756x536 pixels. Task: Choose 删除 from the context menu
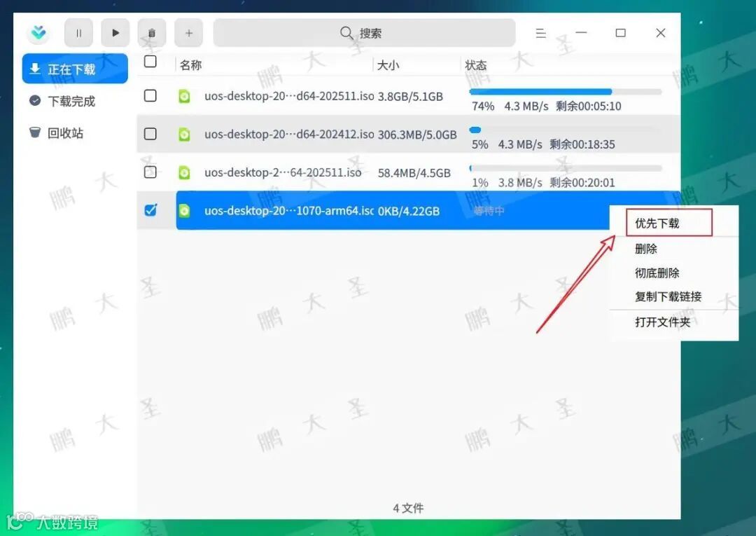point(646,249)
